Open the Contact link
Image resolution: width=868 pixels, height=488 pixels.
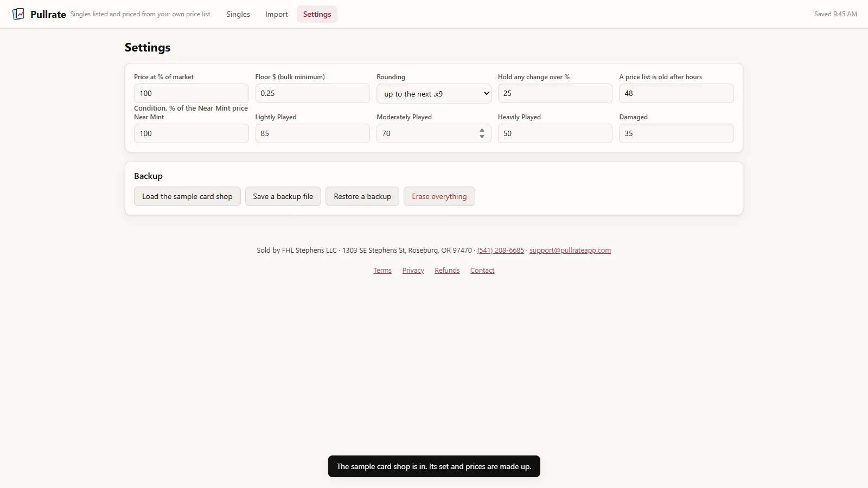point(482,270)
